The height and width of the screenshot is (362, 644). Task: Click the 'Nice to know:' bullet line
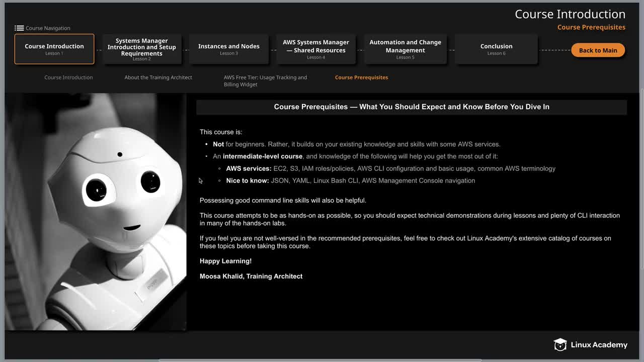[350, 180]
